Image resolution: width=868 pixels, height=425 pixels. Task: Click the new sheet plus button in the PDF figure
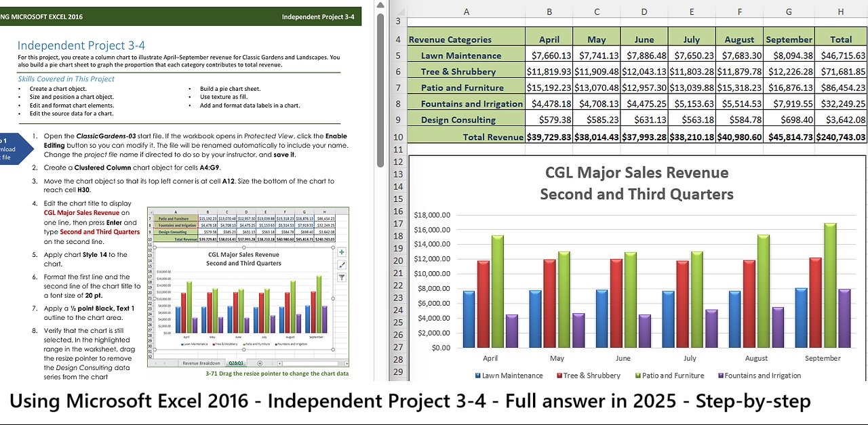click(x=260, y=363)
